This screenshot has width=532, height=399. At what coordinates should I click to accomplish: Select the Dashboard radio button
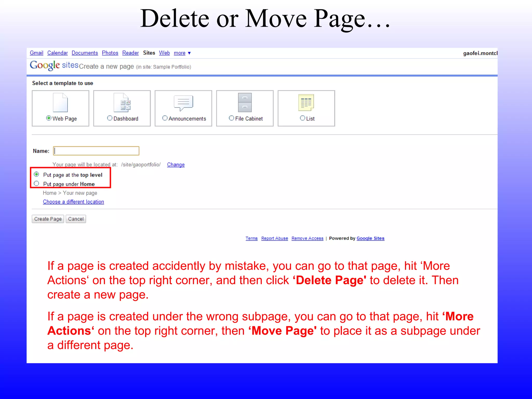click(x=110, y=118)
